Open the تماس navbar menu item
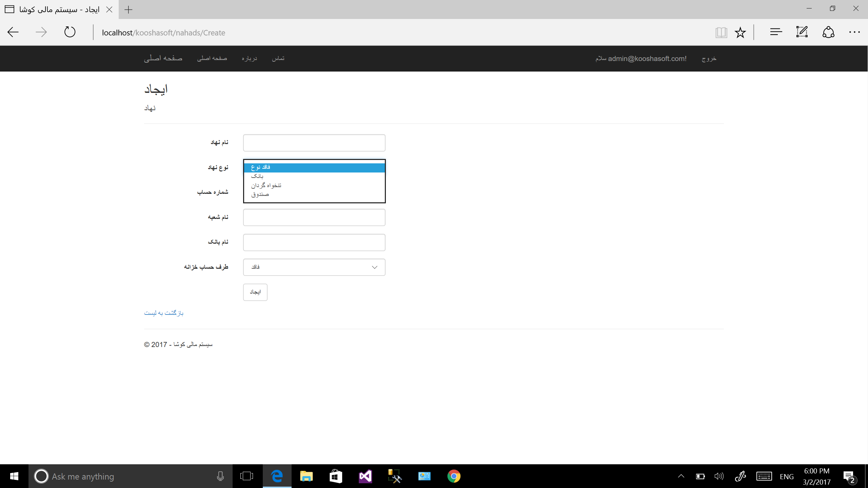The image size is (868, 488). point(278,58)
